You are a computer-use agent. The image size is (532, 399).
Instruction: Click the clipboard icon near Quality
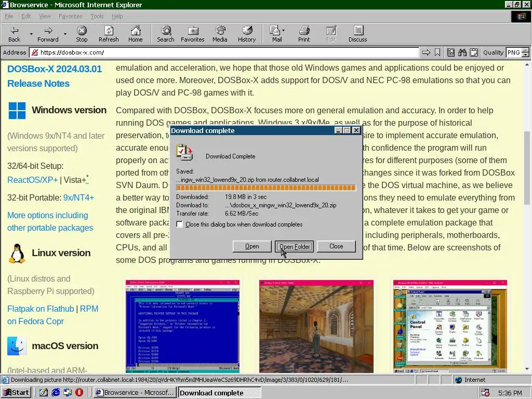(474, 52)
